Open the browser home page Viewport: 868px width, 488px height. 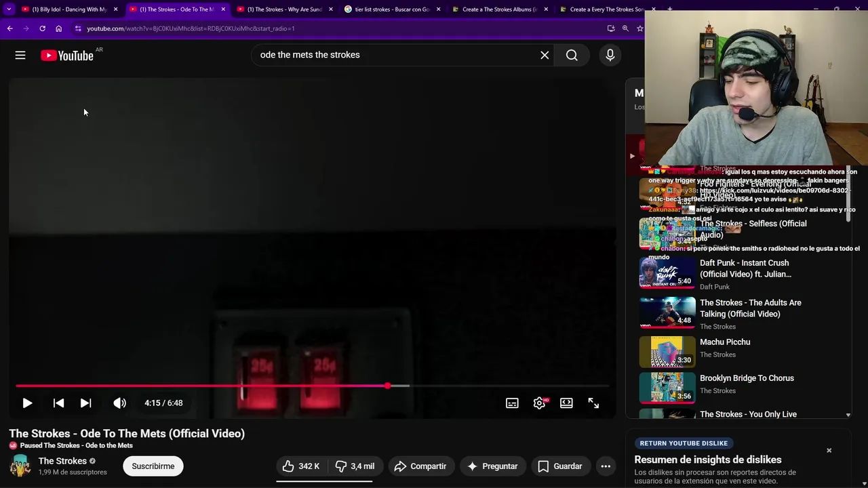click(58, 28)
